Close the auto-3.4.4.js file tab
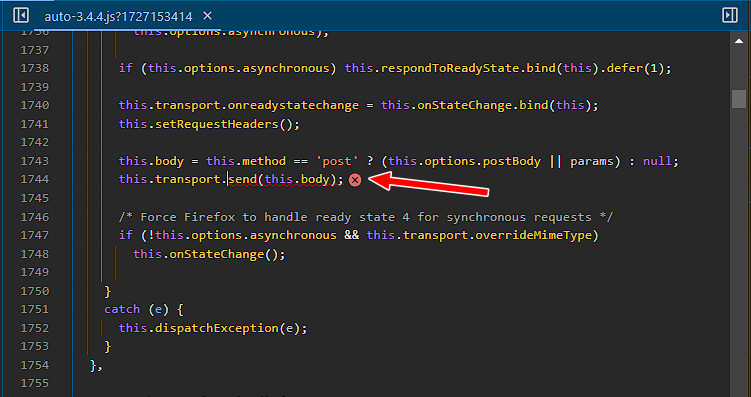751x397 pixels. (207, 16)
